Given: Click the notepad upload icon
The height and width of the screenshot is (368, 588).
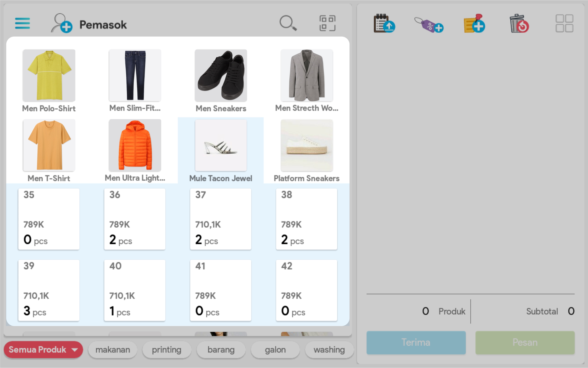Looking at the screenshot, I should [x=384, y=23].
